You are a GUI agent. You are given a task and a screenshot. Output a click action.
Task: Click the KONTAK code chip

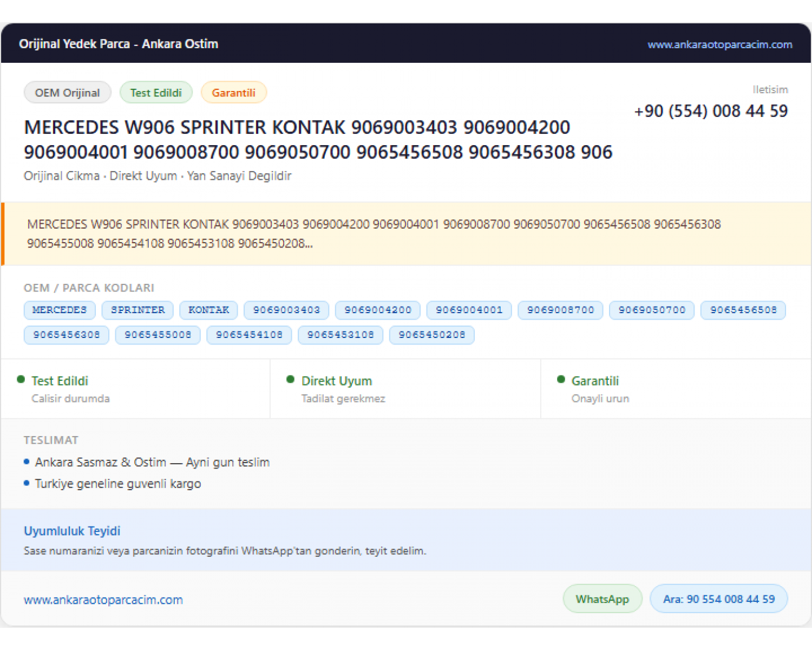(208, 310)
